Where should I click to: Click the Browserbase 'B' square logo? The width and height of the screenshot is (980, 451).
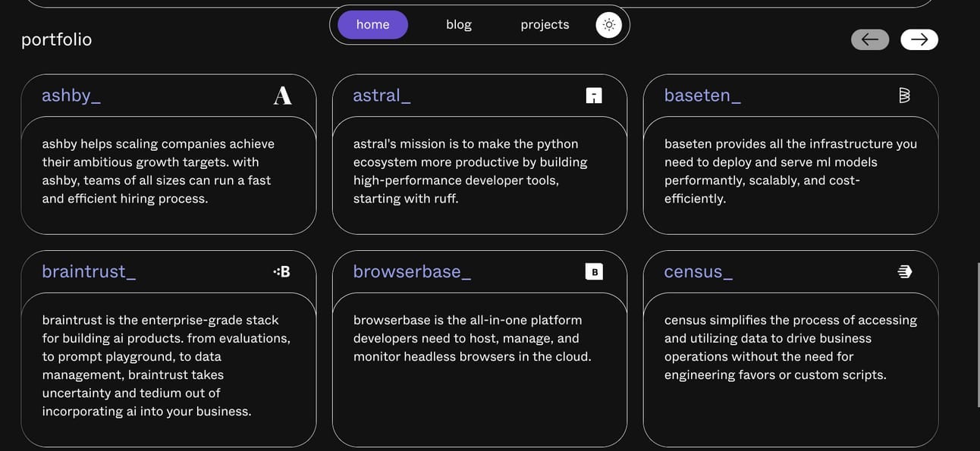pos(594,271)
